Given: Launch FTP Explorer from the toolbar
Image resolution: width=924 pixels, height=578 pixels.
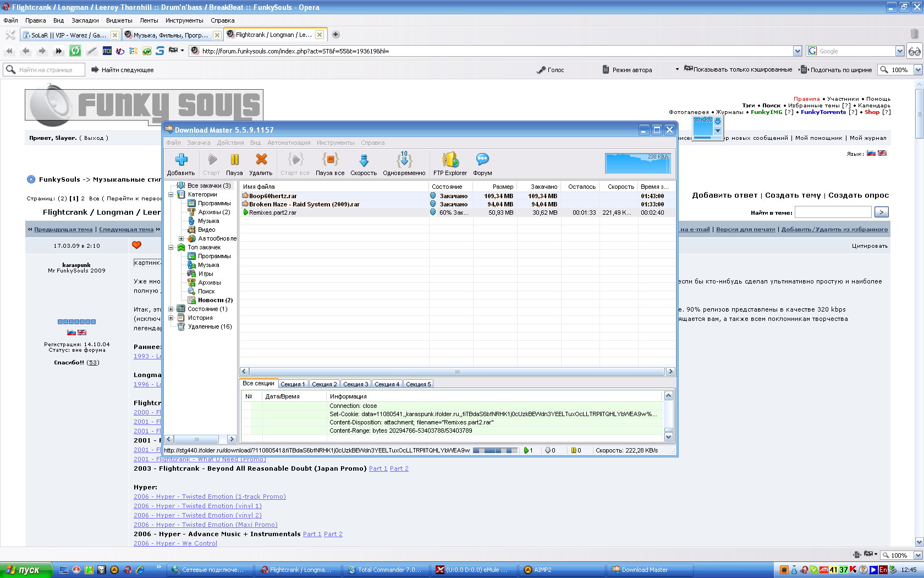Looking at the screenshot, I should (x=450, y=160).
